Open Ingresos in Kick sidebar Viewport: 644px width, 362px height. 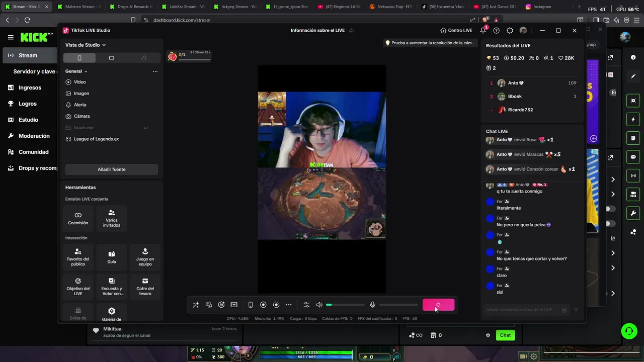coord(29,87)
